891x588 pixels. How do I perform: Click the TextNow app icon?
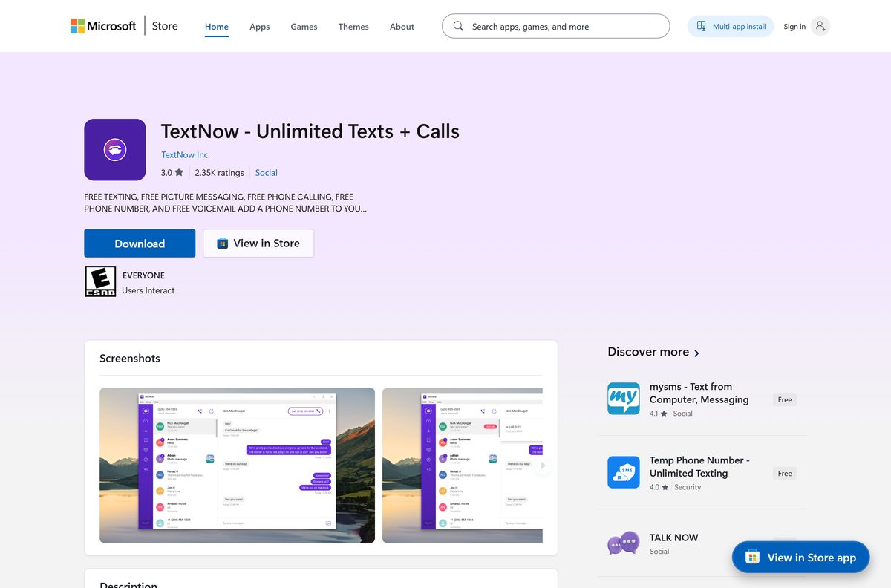(115, 150)
